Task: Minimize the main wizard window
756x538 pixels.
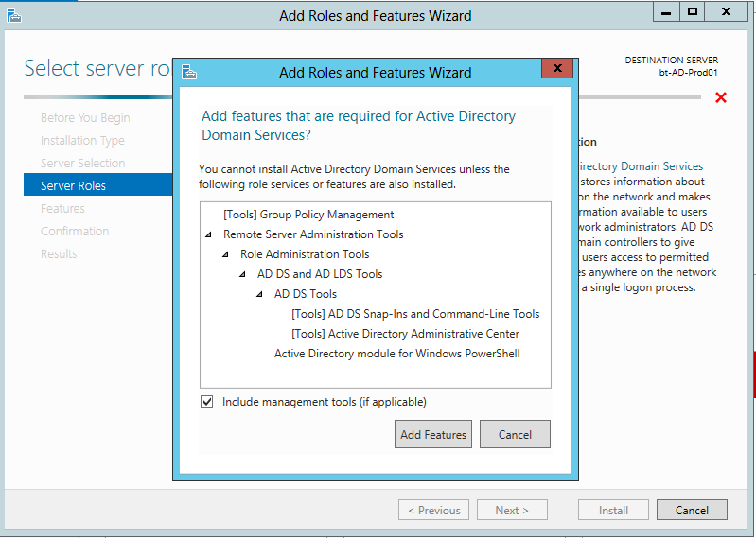Action: [x=666, y=12]
